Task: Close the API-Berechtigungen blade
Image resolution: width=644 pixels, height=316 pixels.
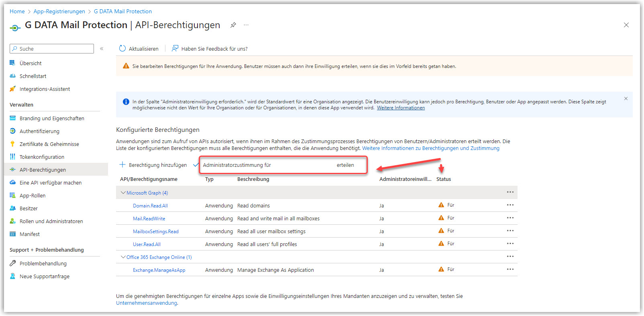Action: [626, 25]
